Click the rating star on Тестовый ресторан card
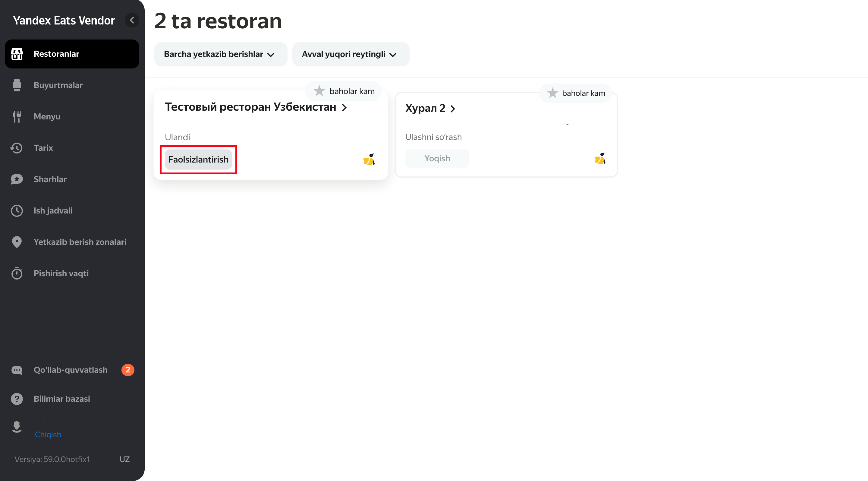Screen dimensions: 868x481 (319, 91)
